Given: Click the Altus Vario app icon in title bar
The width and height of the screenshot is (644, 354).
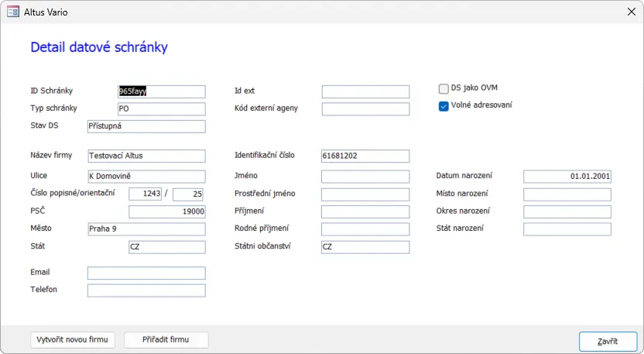Looking at the screenshot, I should [13, 11].
